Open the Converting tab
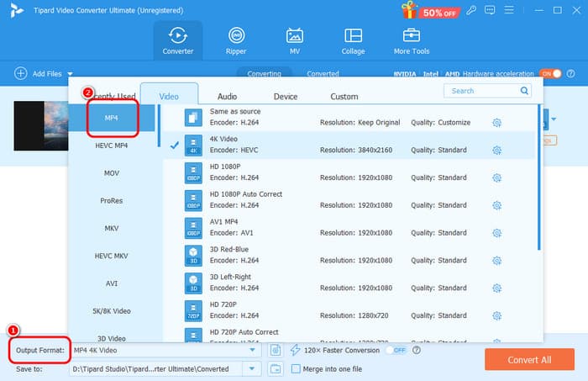This screenshot has width=588, height=381. coord(264,73)
